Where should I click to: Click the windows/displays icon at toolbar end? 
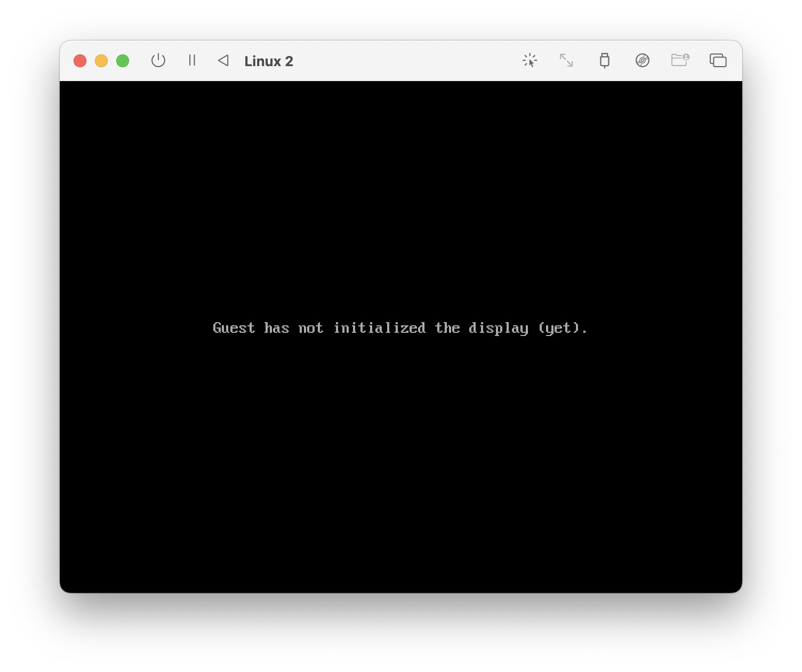718,60
